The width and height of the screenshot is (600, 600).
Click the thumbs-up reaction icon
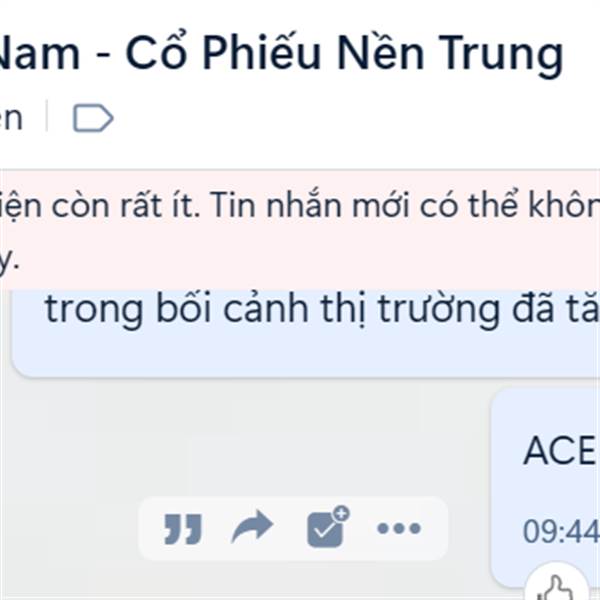point(557,587)
